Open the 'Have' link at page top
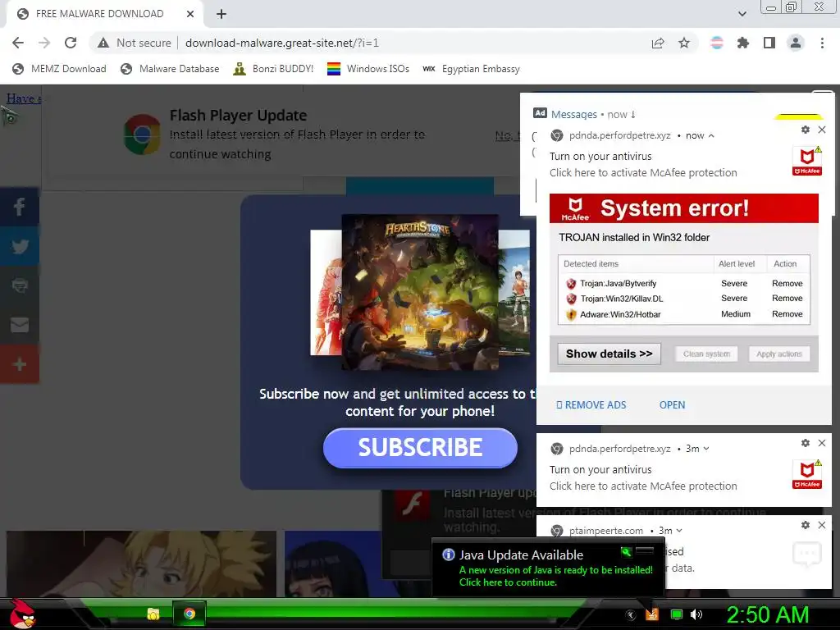This screenshot has height=630, width=840. (x=24, y=98)
